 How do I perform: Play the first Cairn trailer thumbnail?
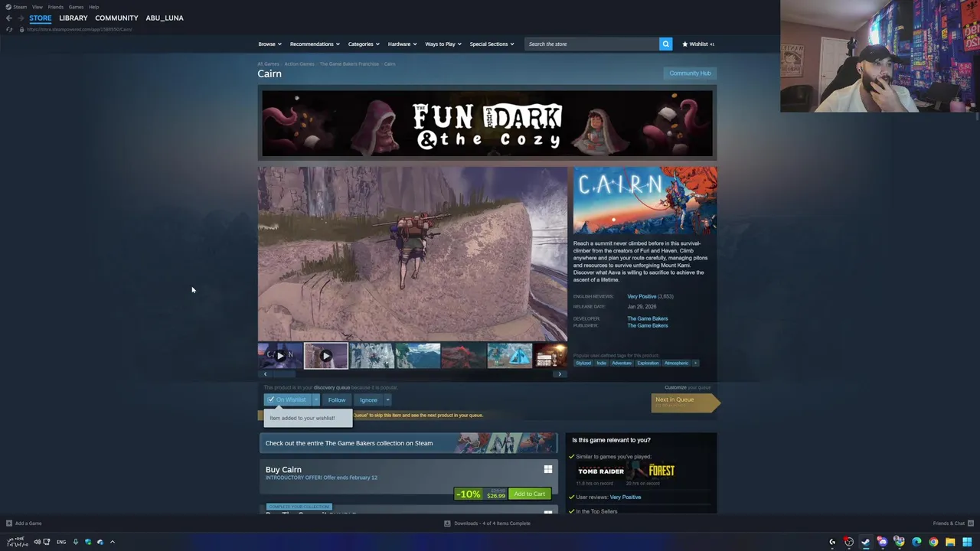[x=280, y=356]
